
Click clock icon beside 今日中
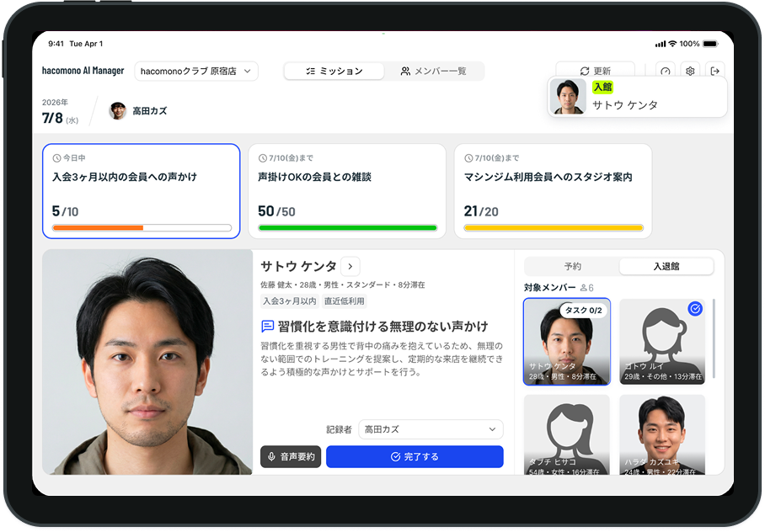[x=56, y=158]
